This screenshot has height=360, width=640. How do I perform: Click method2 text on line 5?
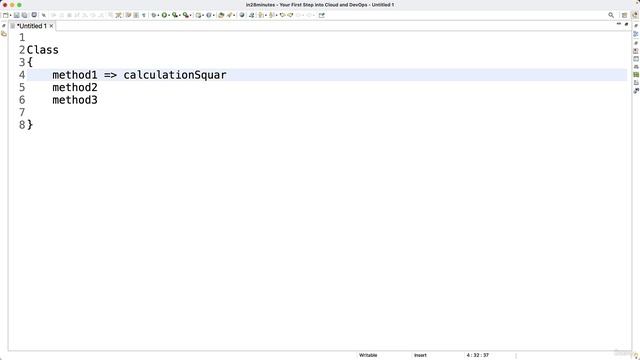(75, 87)
